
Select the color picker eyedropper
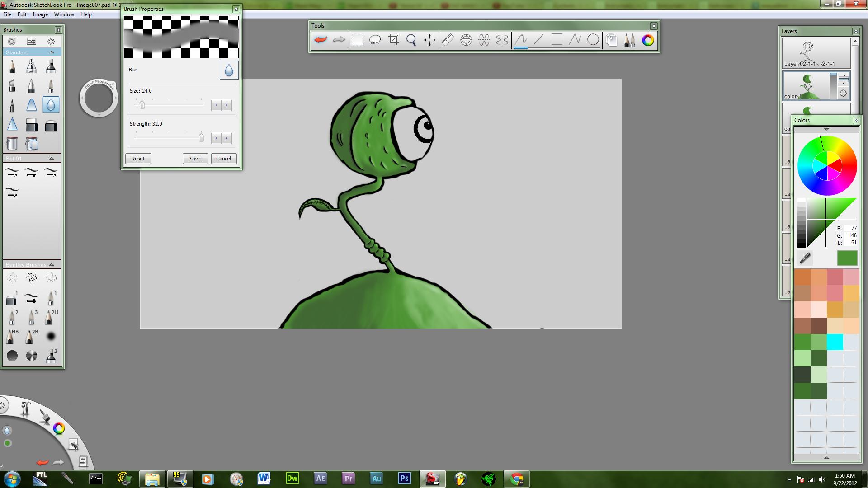805,258
